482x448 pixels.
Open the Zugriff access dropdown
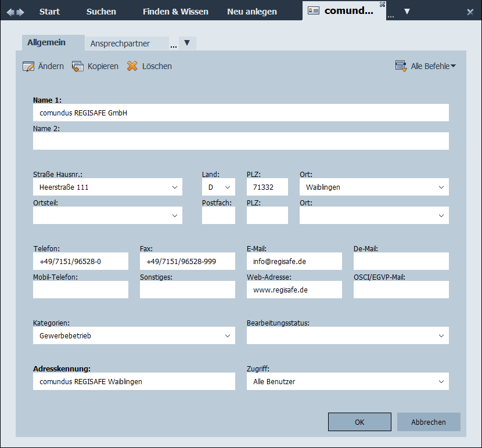pos(441,381)
